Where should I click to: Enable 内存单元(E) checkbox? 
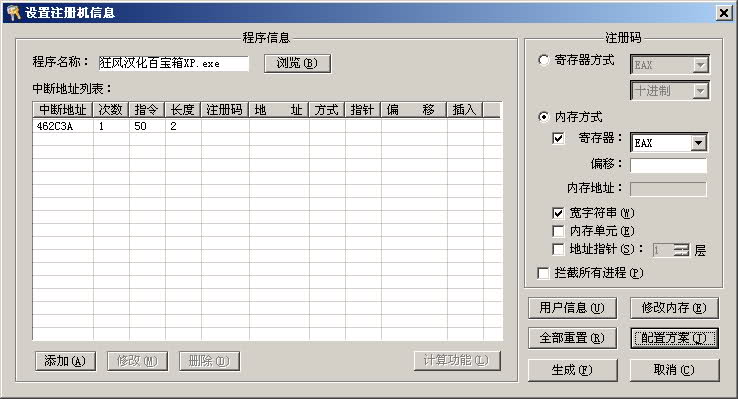tap(558, 231)
